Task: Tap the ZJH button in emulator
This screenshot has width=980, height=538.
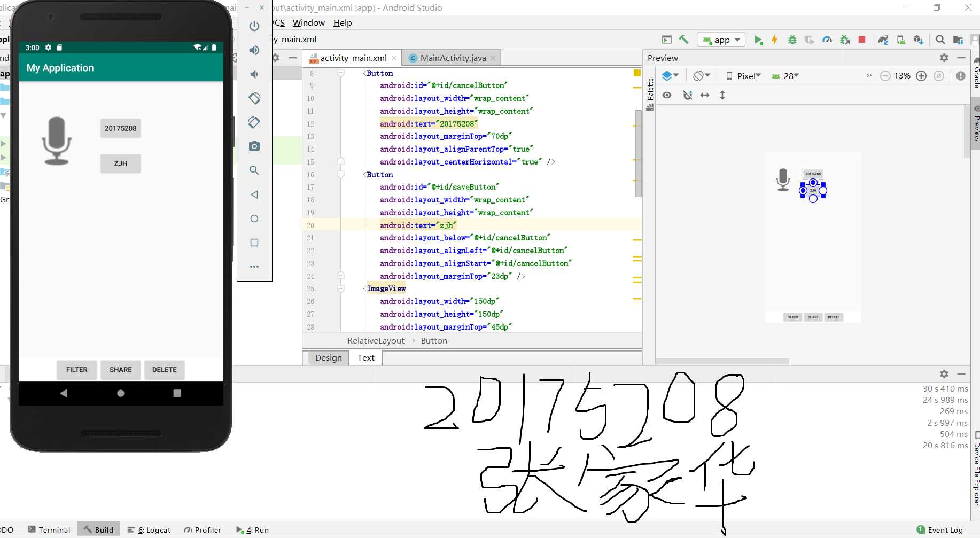Action: click(121, 163)
